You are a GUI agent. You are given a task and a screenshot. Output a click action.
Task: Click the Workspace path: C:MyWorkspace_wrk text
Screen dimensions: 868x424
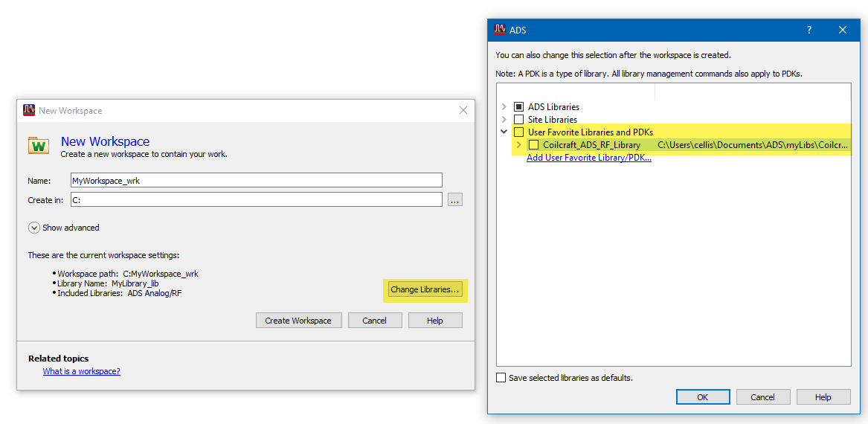(128, 274)
